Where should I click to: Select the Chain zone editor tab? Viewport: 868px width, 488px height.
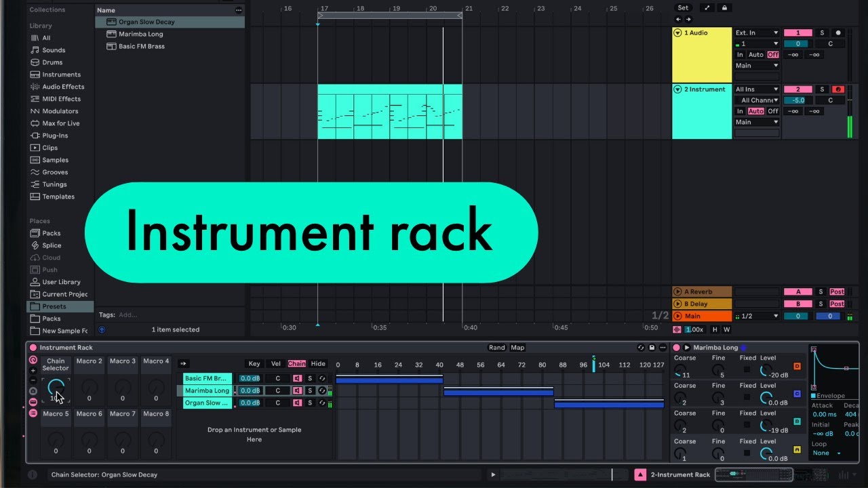[296, 364]
